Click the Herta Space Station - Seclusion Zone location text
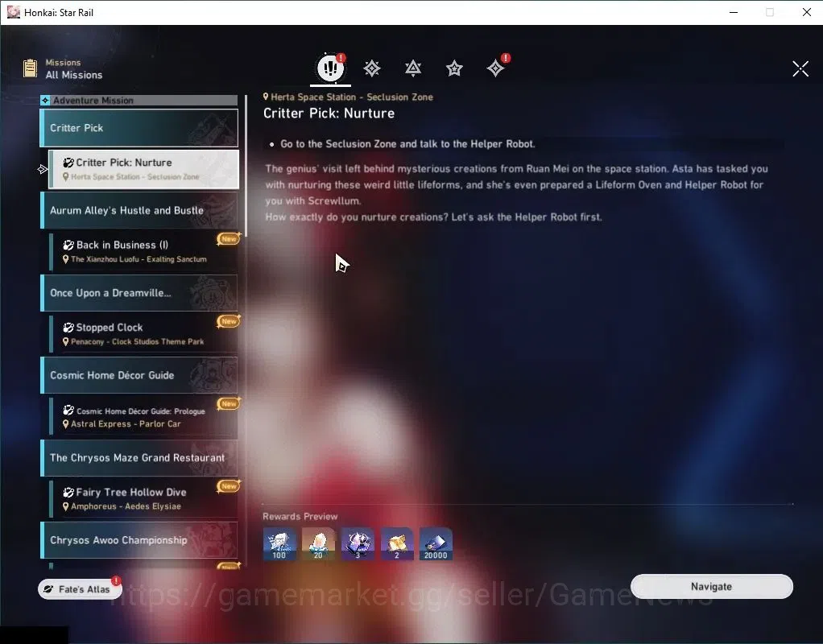Screen dimensions: 823x644 pos(352,97)
